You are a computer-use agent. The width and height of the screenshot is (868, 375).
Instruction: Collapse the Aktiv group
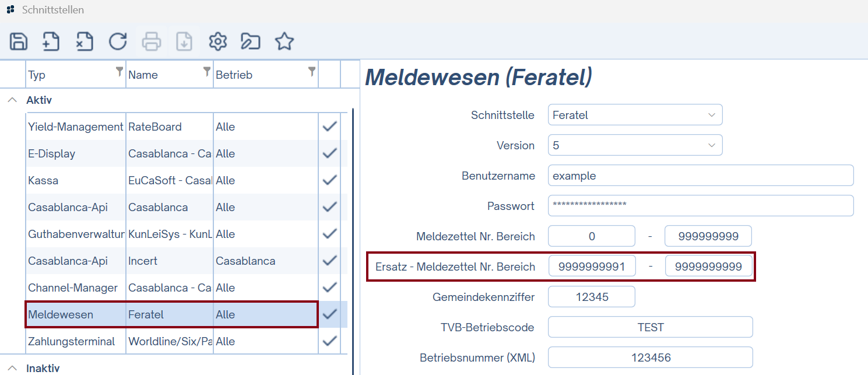click(x=12, y=100)
